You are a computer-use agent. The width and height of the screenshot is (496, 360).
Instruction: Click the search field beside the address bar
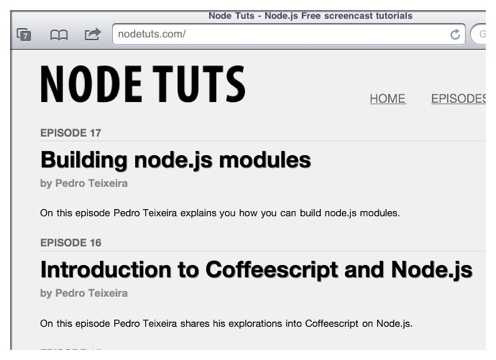click(478, 34)
